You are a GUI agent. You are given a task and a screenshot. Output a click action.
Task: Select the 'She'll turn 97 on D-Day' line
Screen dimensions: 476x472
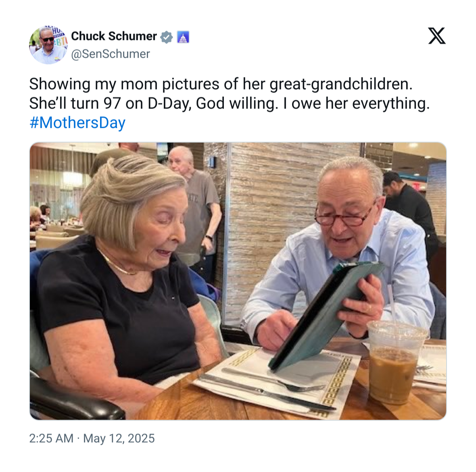pyautogui.click(x=230, y=104)
